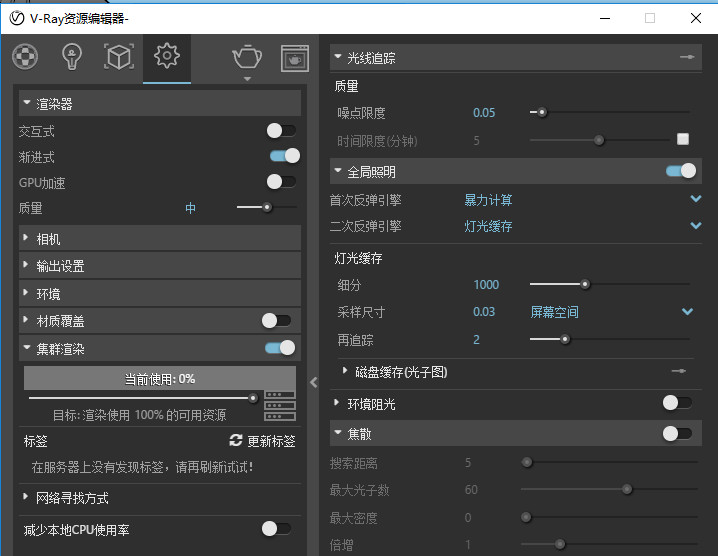Enable the 交互式 toggle

pyautogui.click(x=281, y=130)
